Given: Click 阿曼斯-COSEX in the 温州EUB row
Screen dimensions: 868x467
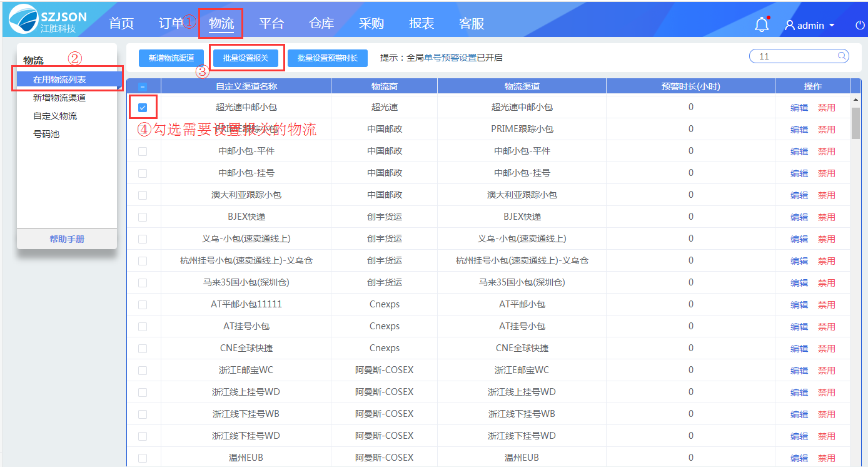Looking at the screenshot, I should pyautogui.click(x=385, y=458).
